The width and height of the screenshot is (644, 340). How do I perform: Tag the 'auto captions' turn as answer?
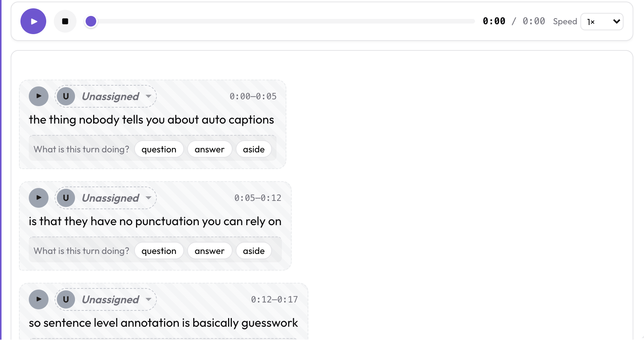[x=209, y=149]
